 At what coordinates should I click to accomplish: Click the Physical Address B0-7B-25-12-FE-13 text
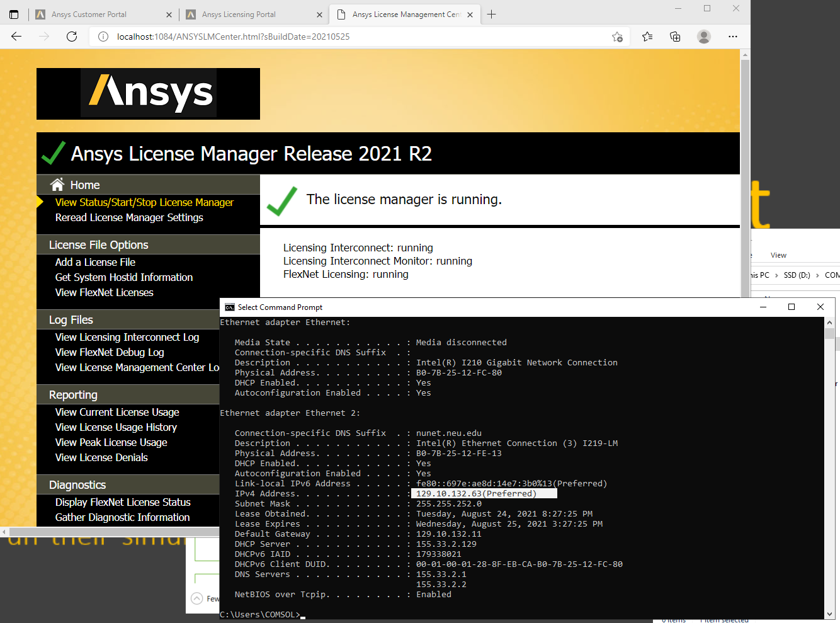coord(458,454)
